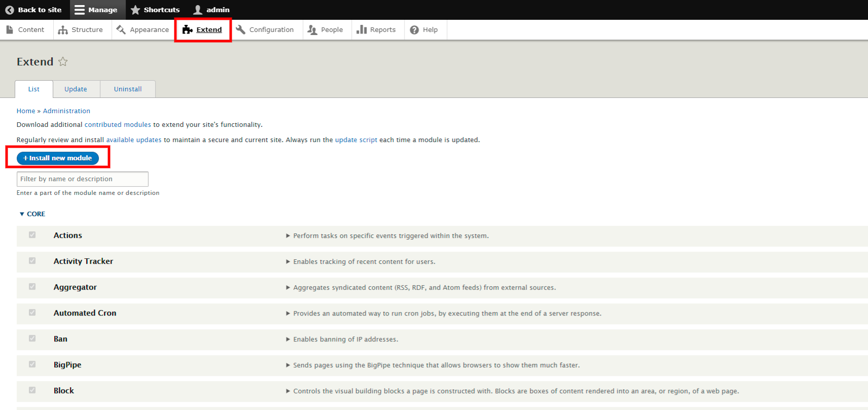Click the Configuration wrench icon
The height and width of the screenshot is (410, 868).
pyautogui.click(x=241, y=30)
